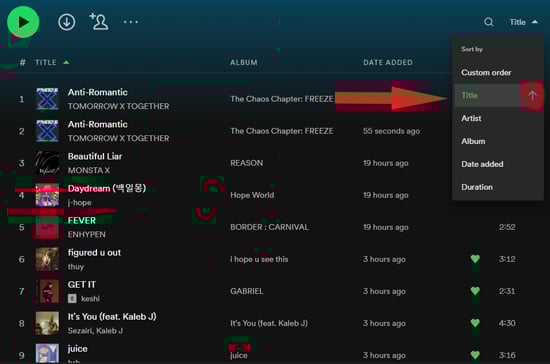Sort by the TITLE column header

46,62
